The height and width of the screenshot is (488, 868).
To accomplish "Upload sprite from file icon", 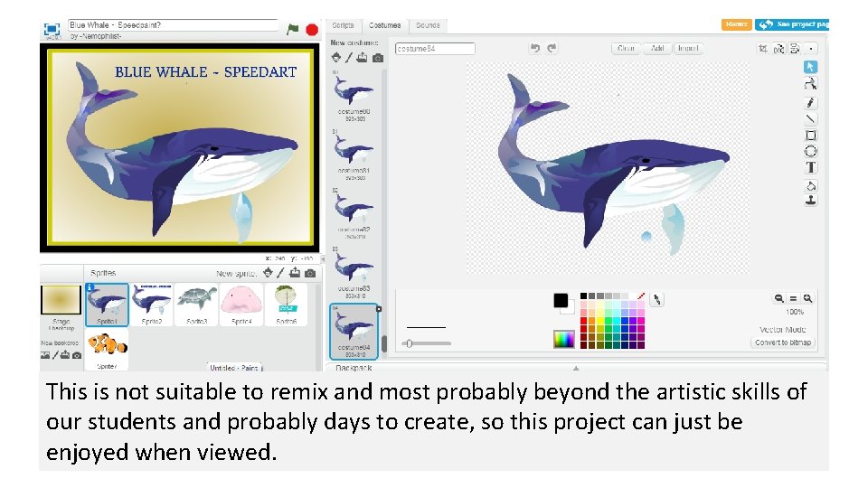I will tap(295, 273).
